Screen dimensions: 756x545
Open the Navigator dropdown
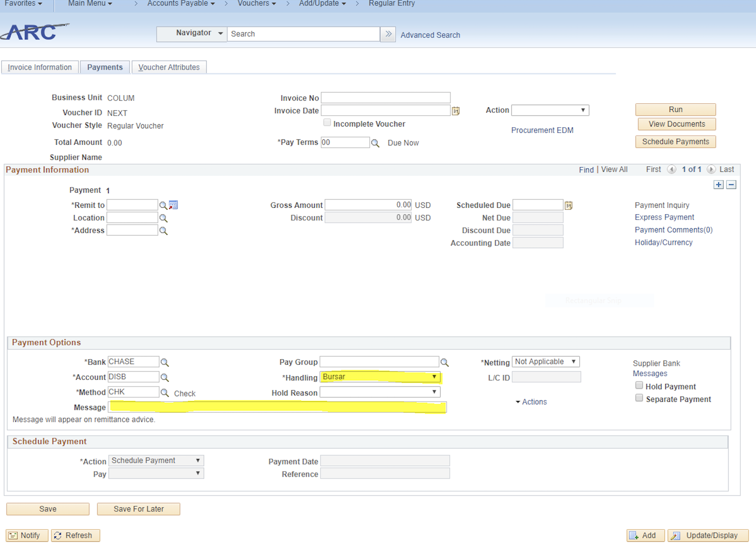(x=192, y=34)
